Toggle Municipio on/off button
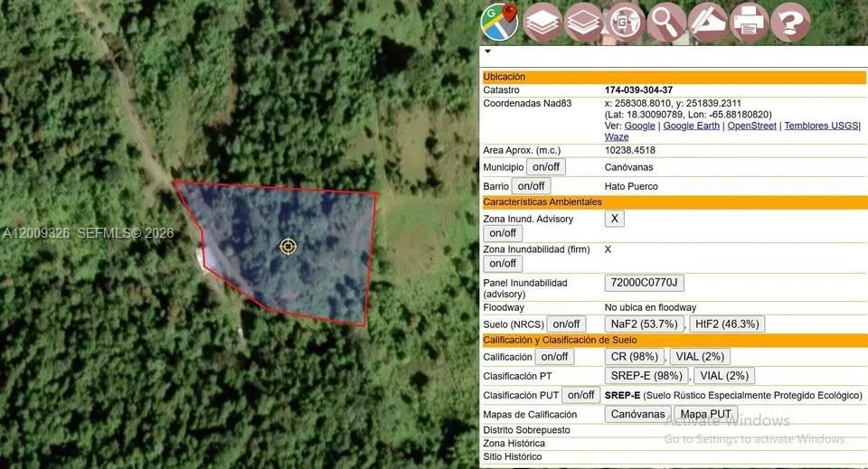Viewport: 868px width, 469px height. (x=546, y=167)
